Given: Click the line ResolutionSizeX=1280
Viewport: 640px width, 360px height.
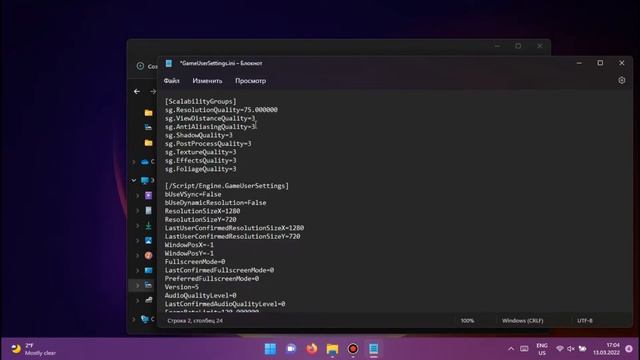Looking at the screenshot, I should 202,211.
